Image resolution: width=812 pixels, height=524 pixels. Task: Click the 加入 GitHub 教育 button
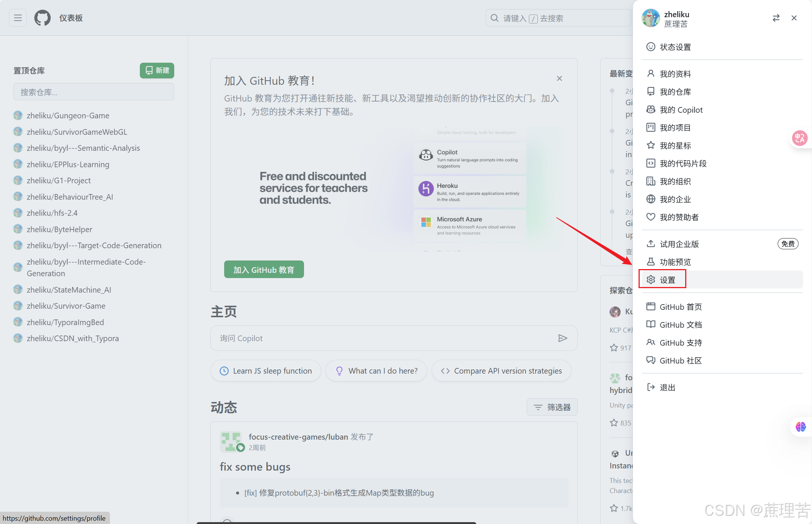(264, 269)
